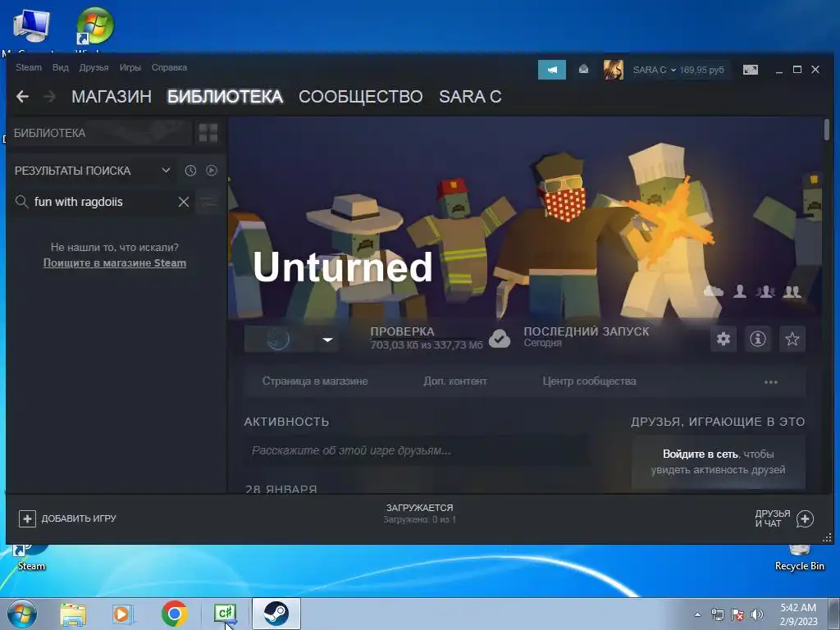Click the vertical scrollbar of game page
840x630 pixels.
pos(827,130)
